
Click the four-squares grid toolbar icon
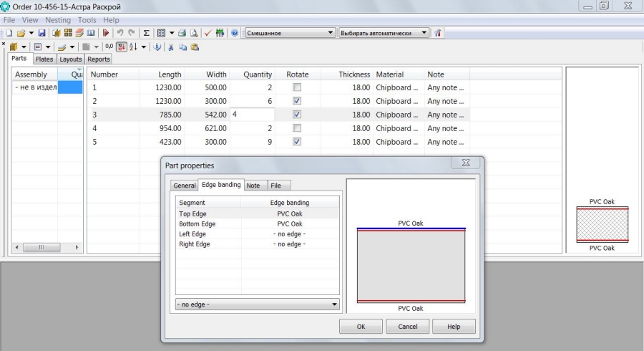pos(68,33)
